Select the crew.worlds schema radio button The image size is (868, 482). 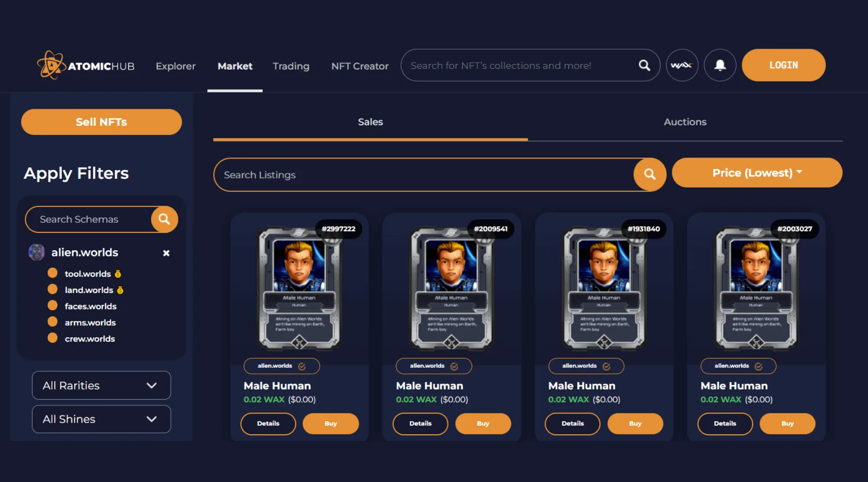pyautogui.click(x=53, y=338)
